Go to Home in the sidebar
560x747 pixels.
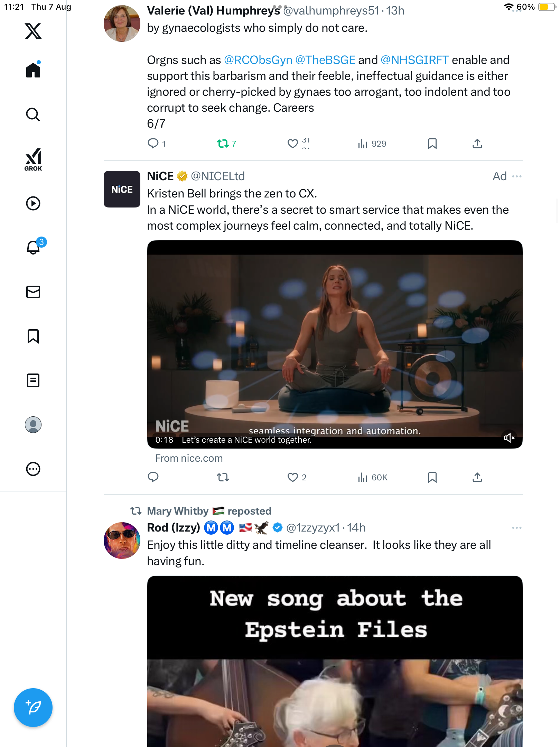pos(33,70)
